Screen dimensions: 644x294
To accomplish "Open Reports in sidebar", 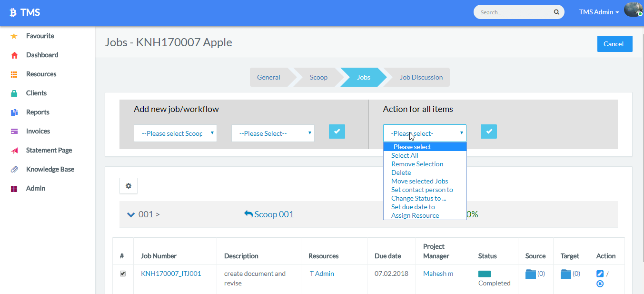I will pos(38,112).
